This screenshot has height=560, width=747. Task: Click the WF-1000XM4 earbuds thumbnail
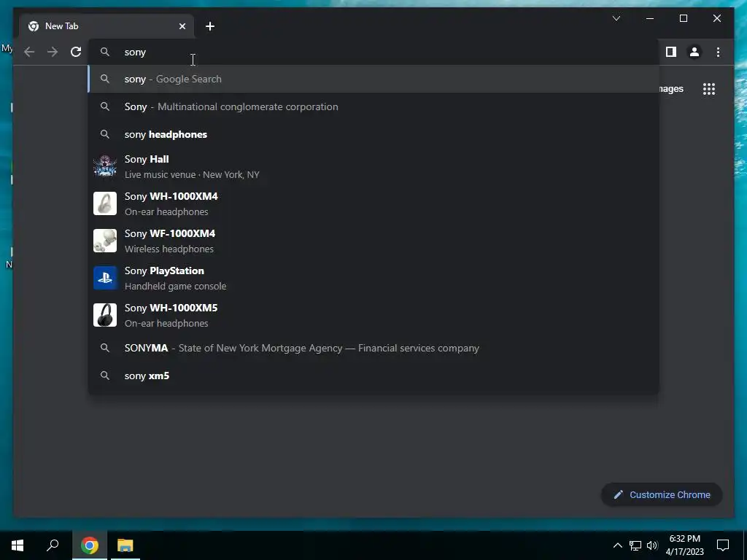pos(105,241)
